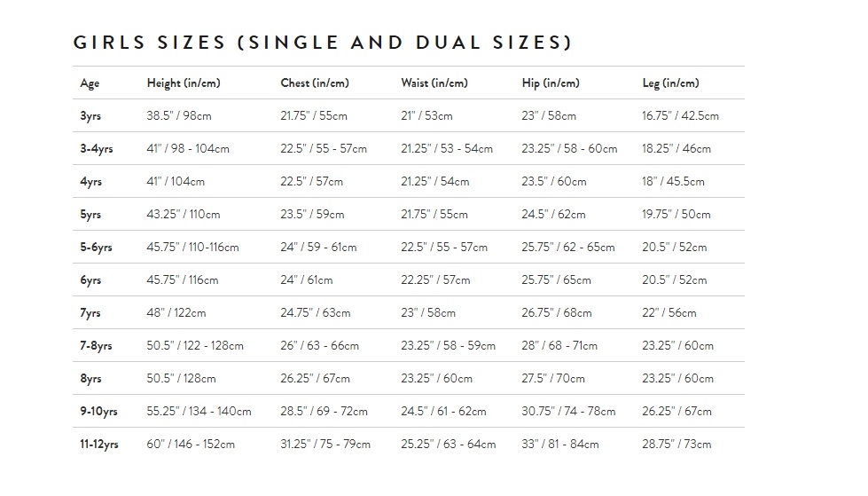Select the Height (in/cm) column header
The height and width of the screenshot is (496, 868).
pyautogui.click(x=184, y=83)
